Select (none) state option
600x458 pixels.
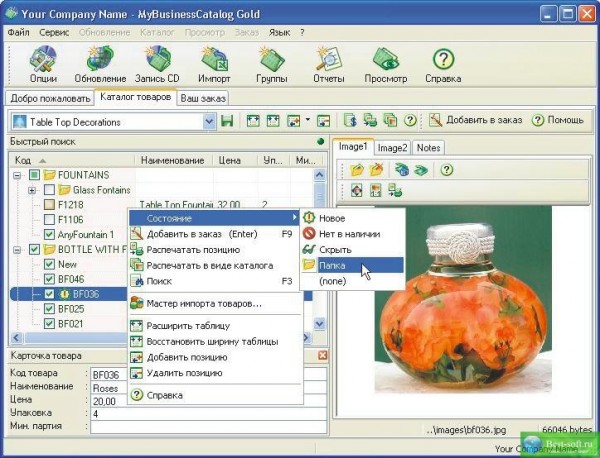coord(352,281)
